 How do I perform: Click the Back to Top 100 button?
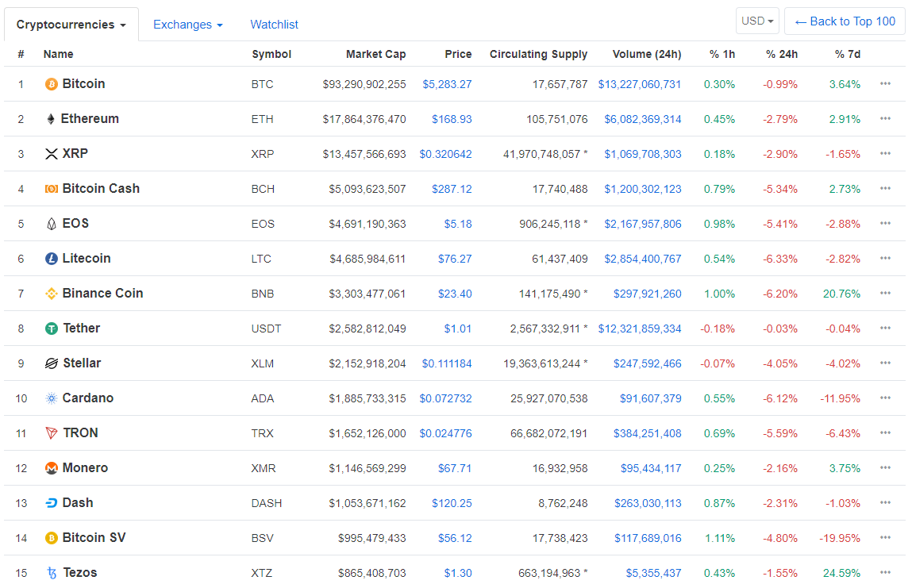click(x=845, y=21)
